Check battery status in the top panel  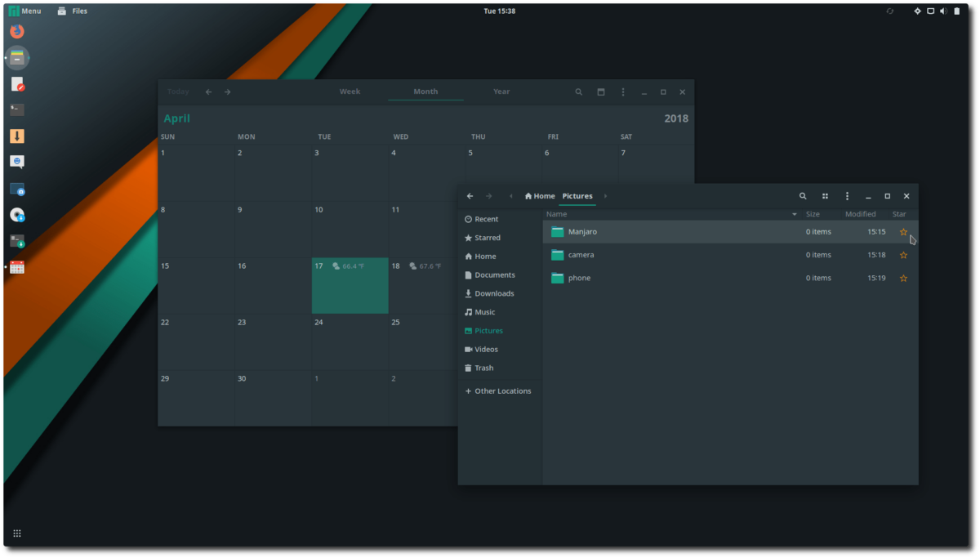(x=958, y=11)
